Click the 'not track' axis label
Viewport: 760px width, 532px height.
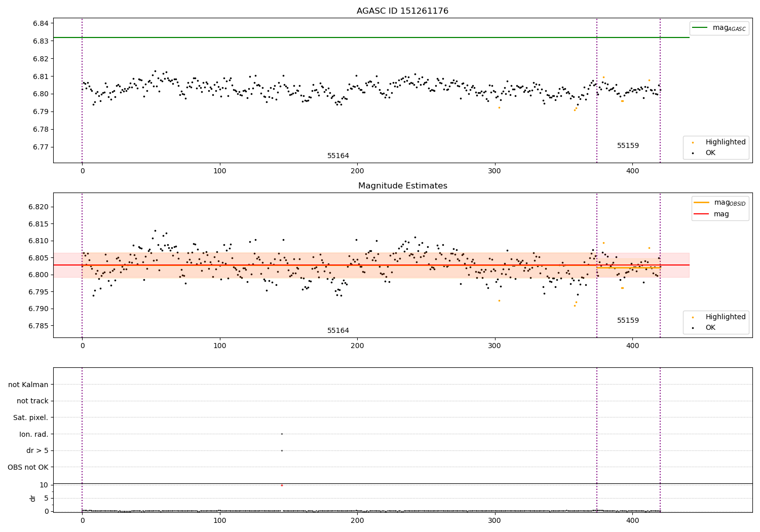click(32, 401)
